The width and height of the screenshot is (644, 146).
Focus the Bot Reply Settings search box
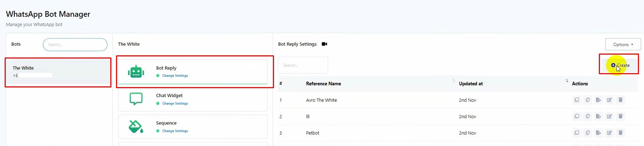303,65
